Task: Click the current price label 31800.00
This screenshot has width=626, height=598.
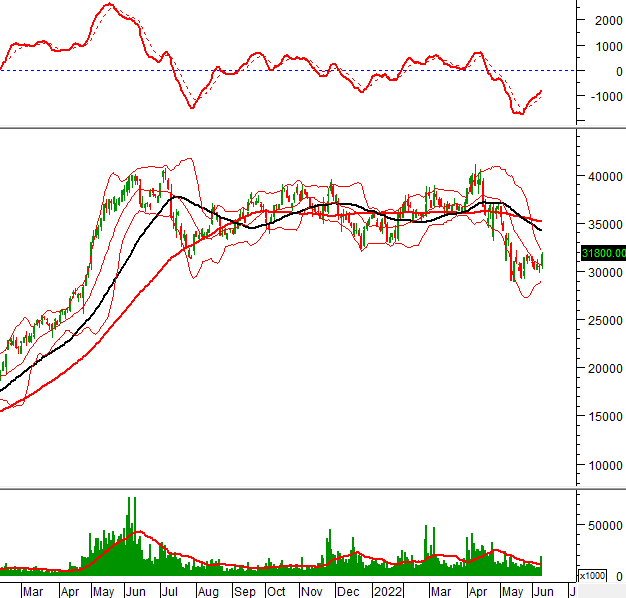Action: pos(603,254)
